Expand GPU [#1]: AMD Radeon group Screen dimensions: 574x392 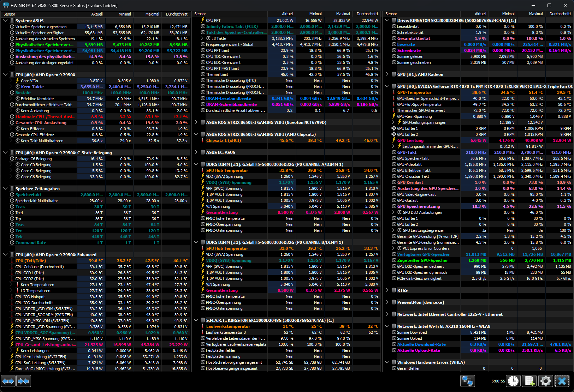387,74
